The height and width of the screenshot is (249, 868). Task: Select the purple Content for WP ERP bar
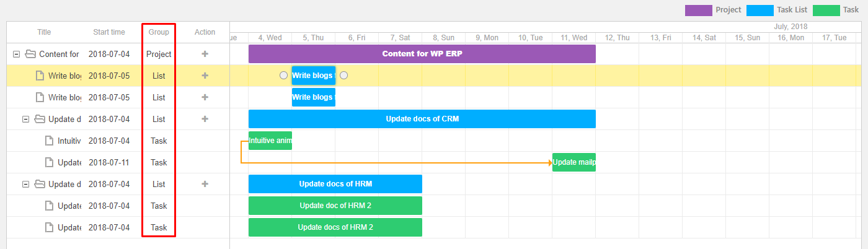pyautogui.click(x=422, y=54)
